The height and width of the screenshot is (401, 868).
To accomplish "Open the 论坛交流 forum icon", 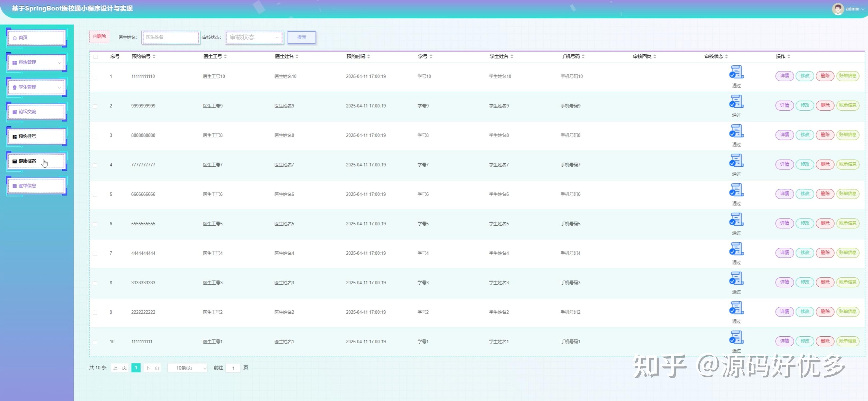I will coord(15,112).
